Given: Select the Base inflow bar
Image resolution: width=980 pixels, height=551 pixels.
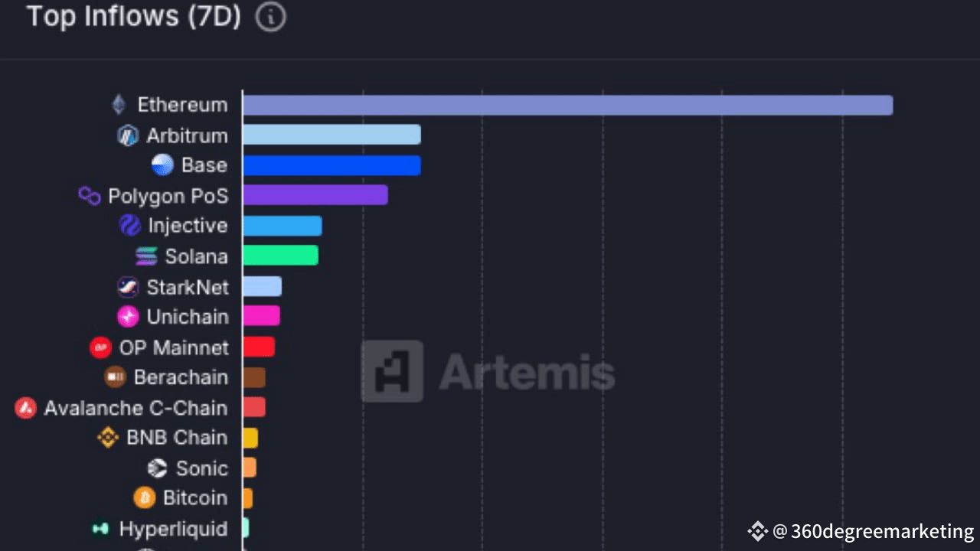Looking at the screenshot, I should [332, 165].
